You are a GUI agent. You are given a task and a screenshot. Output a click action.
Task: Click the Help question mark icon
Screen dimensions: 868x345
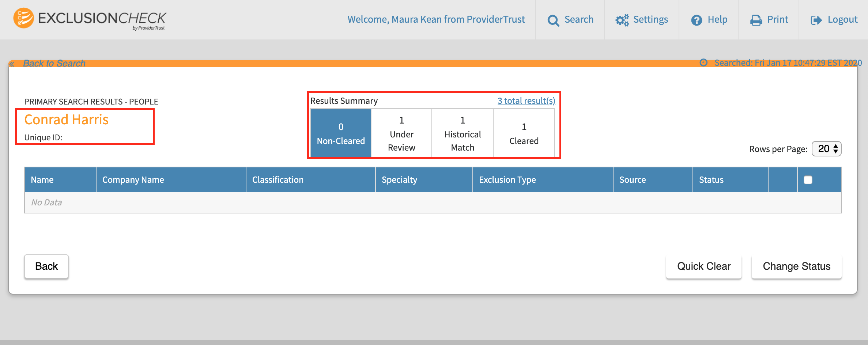point(696,20)
